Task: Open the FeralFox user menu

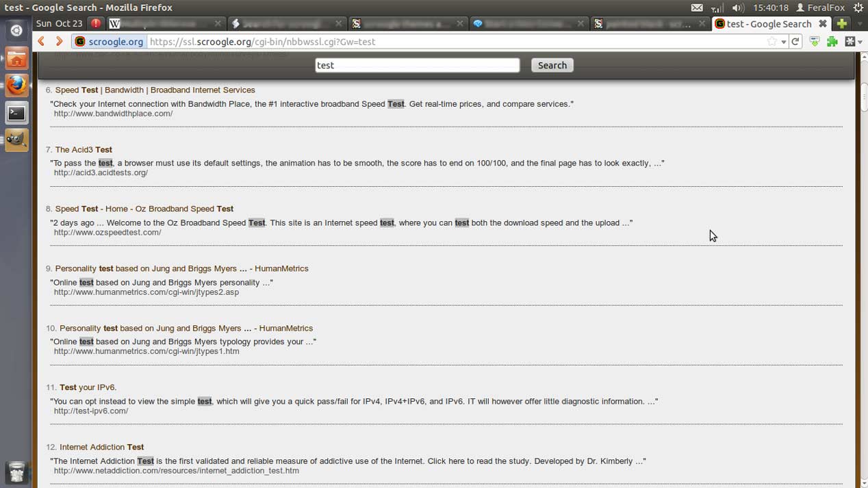Action: click(820, 8)
